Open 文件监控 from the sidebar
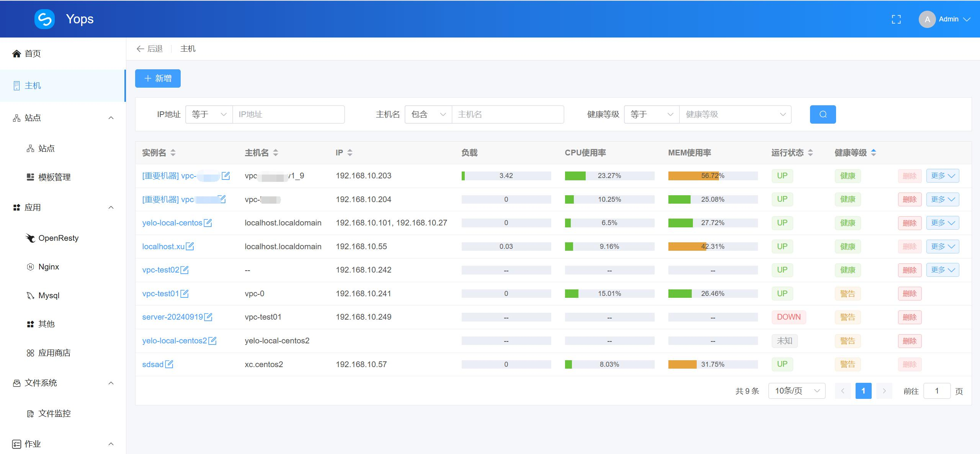Image resolution: width=980 pixels, height=454 pixels. 54,413
